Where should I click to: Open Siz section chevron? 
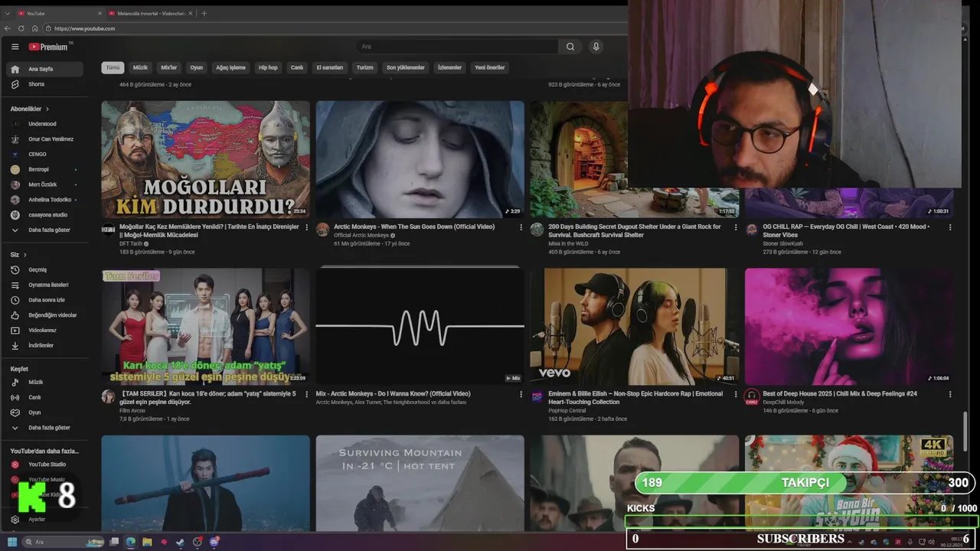click(25, 254)
